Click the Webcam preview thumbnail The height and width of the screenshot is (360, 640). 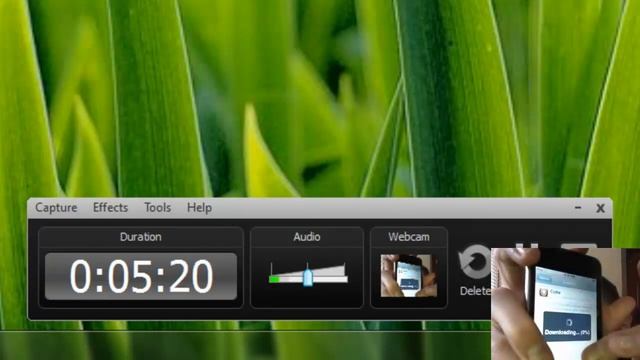click(x=409, y=276)
